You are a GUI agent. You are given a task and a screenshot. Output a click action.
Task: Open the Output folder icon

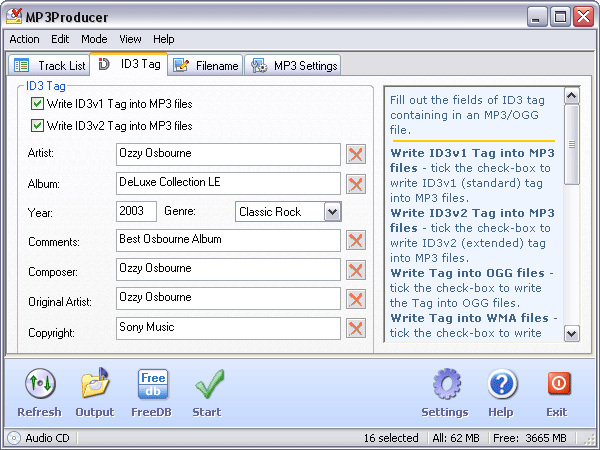click(x=95, y=383)
